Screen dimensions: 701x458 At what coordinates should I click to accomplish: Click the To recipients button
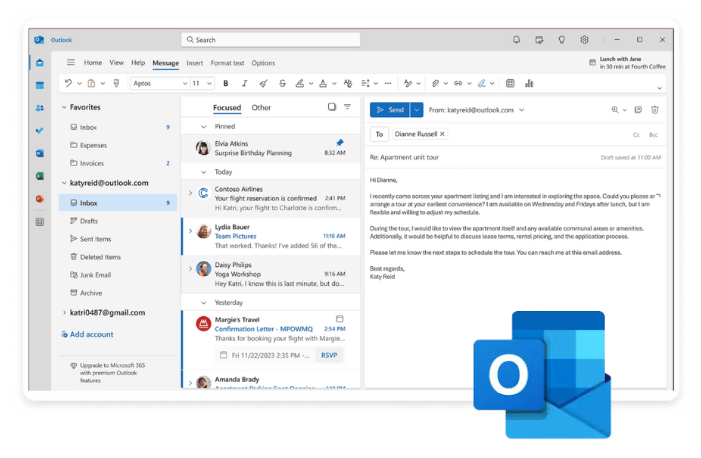[x=379, y=134]
